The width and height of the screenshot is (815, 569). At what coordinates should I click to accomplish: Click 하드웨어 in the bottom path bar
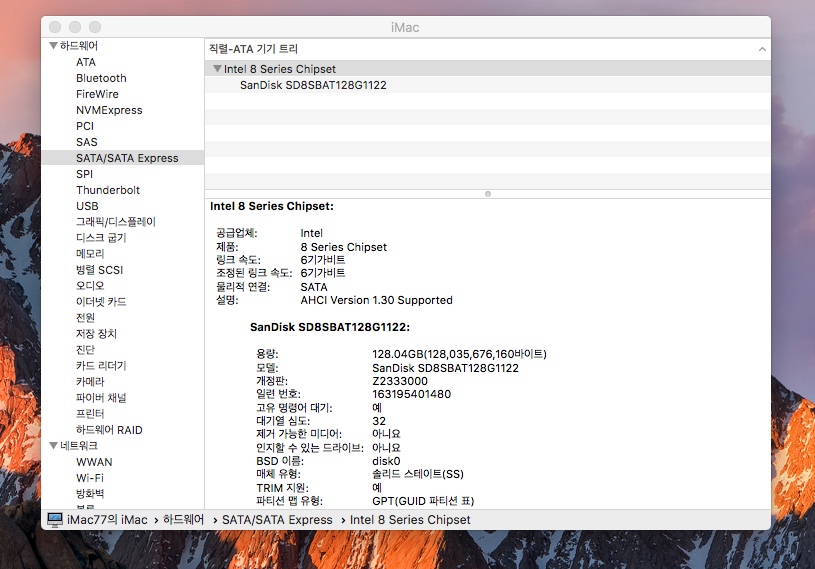point(184,519)
